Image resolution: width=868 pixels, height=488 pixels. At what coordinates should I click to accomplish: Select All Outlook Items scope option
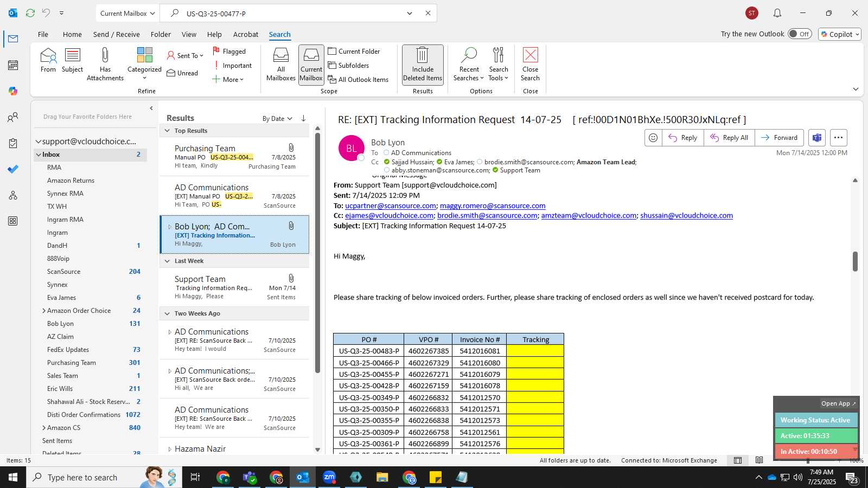[358, 80]
